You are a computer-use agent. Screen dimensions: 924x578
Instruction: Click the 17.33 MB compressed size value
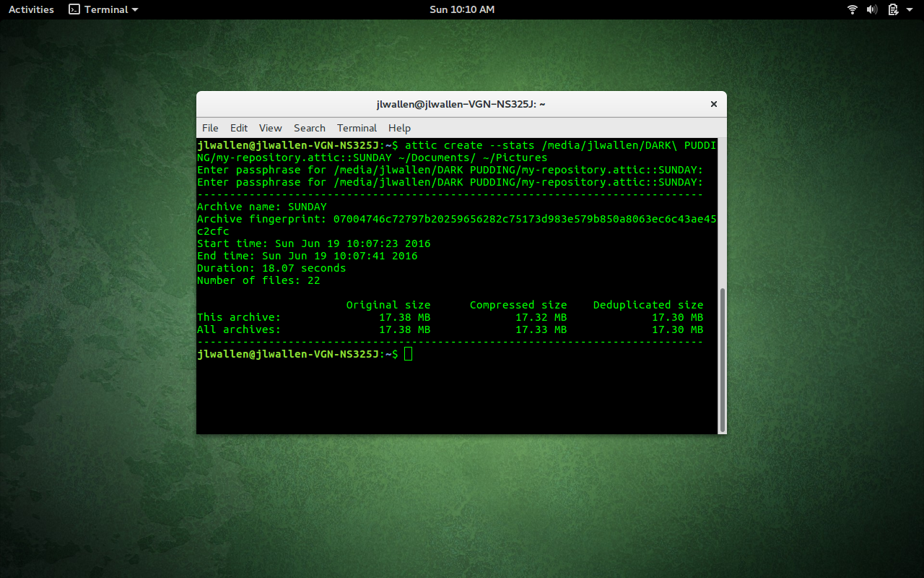click(541, 329)
